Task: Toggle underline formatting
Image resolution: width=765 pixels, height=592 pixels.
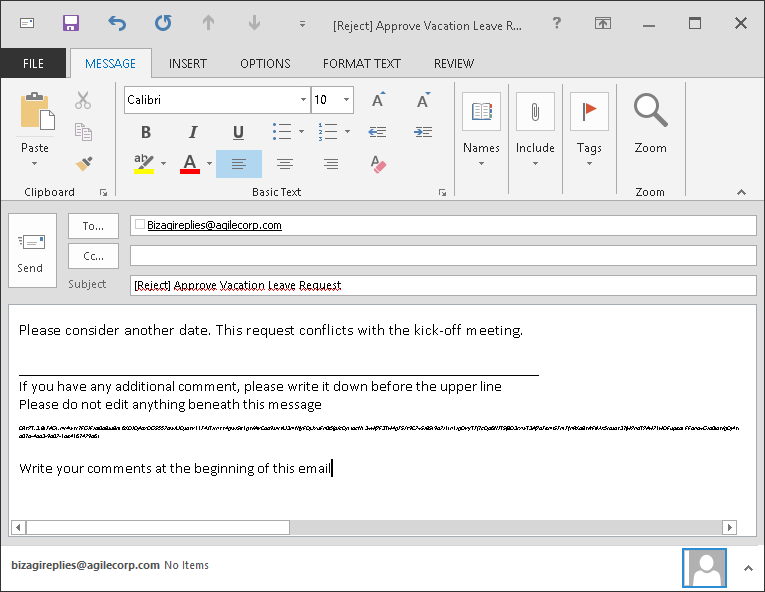Action: click(238, 132)
